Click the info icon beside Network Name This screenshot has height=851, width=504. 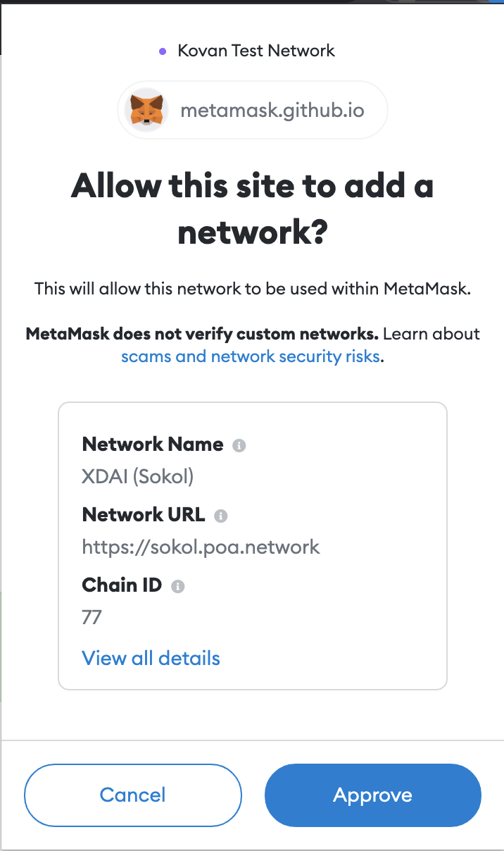click(x=240, y=445)
